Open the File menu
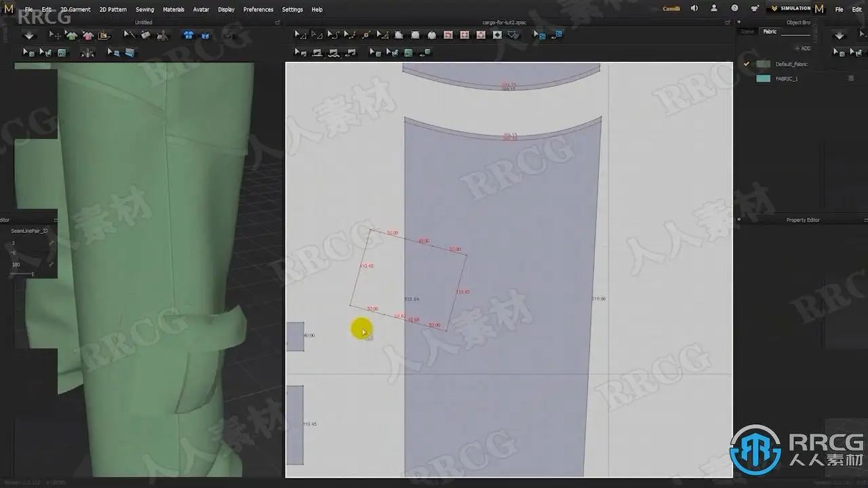The width and height of the screenshot is (868, 488). coord(28,9)
